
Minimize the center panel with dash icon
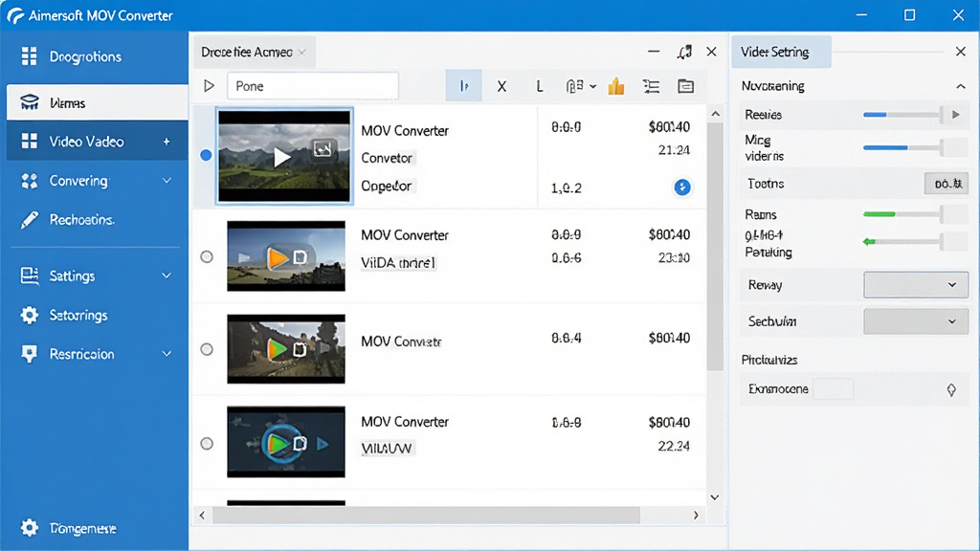pyautogui.click(x=654, y=52)
